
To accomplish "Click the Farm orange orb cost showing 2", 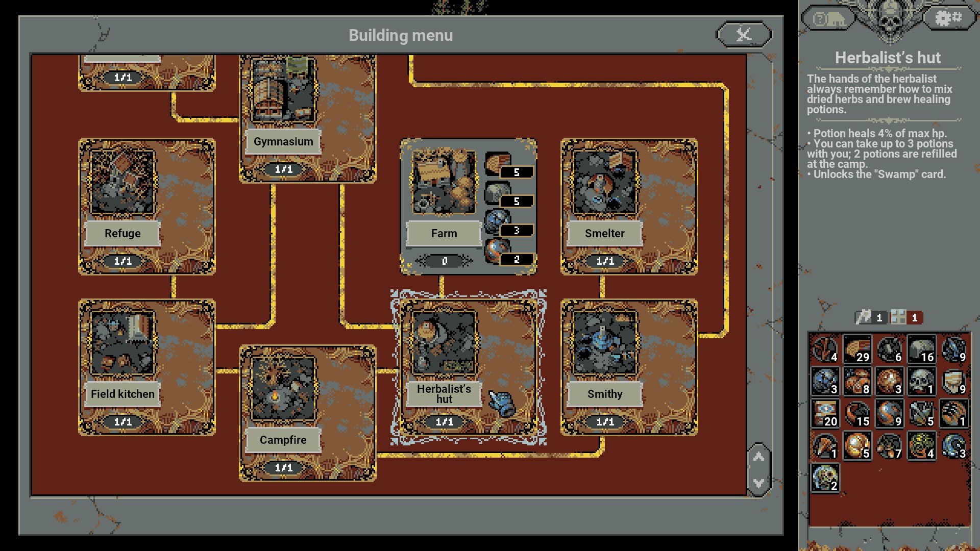I will 508,253.
